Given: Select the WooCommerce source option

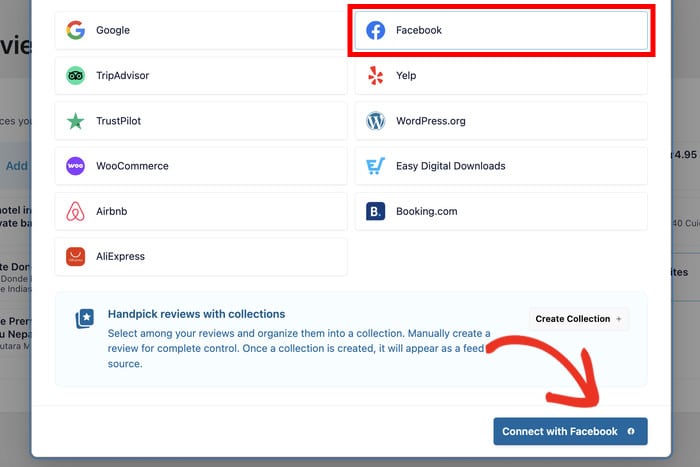Looking at the screenshot, I should click(201, 166).
